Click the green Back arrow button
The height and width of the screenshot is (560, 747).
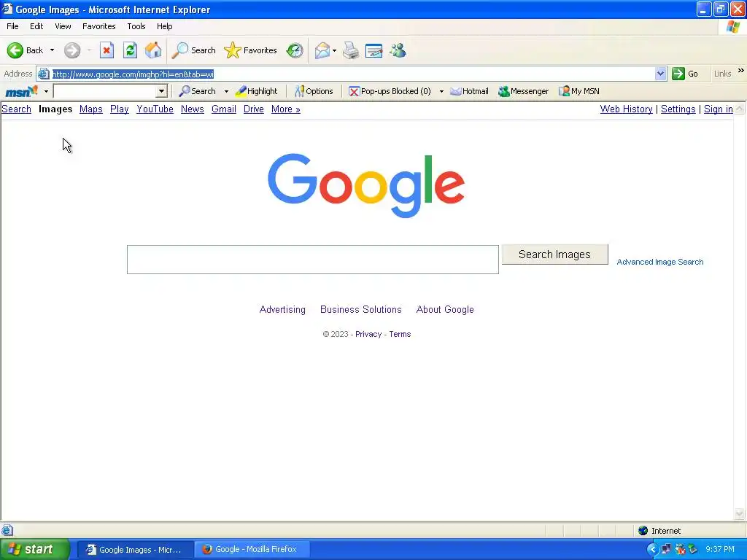(15, 50)
